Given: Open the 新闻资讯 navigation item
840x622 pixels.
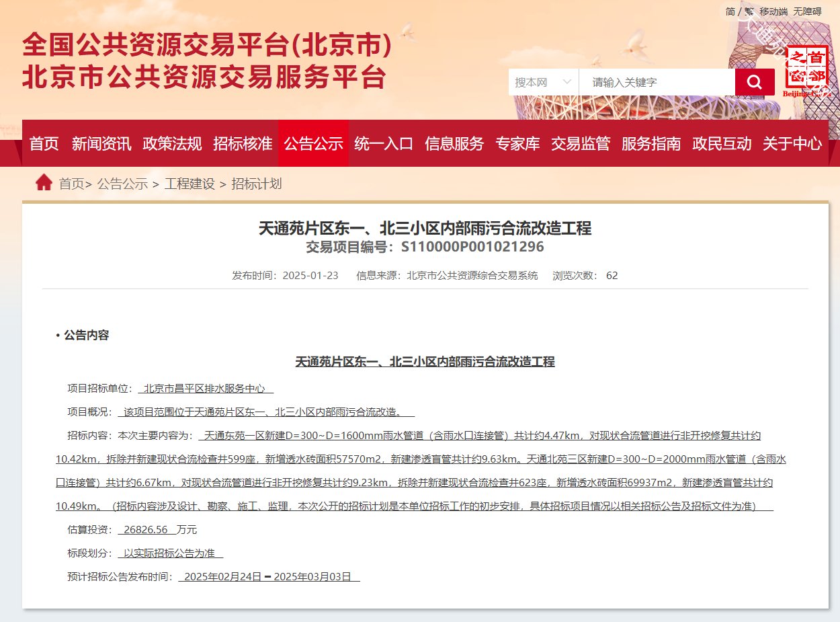Looking at the screenshot, I should tap(101, 143).
